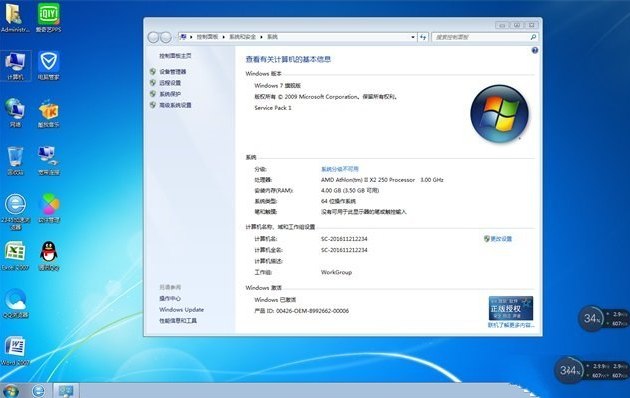Click the 64 位操作系统 system type value
This screenshot has height=398, width=630.
pos(338,201)
